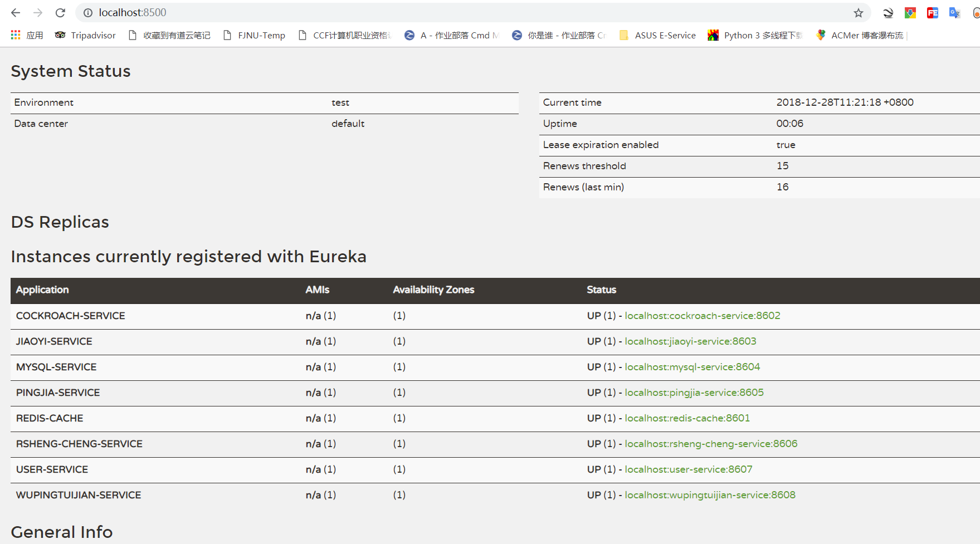Click the colorful shield extension icon
980x544 pixels.
(x=910, y=13)
